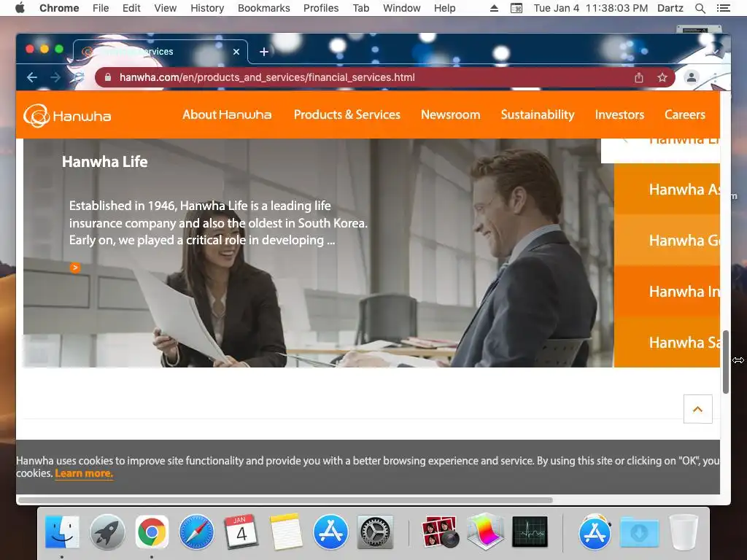This screenshot has height=560, width=747.
Task: Click the Chrome icon in the dock
Action: pyautogui.click(x=152, y=532)
